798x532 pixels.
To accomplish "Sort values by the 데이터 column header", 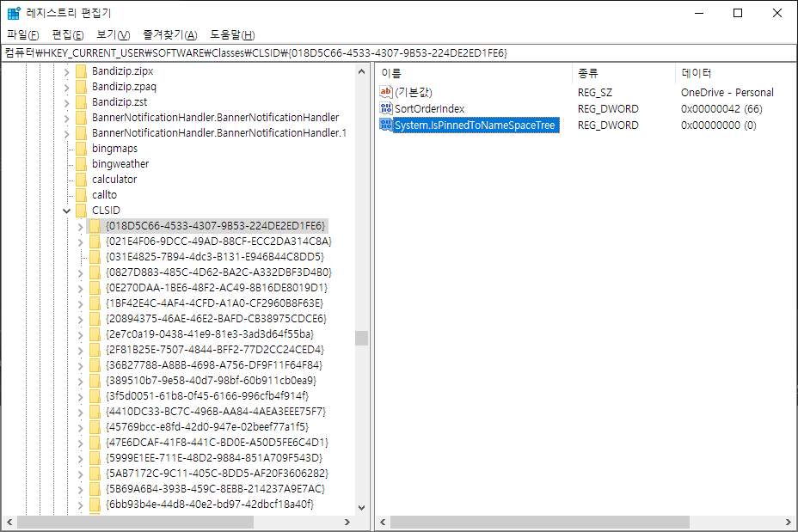I will pos(735,73).
